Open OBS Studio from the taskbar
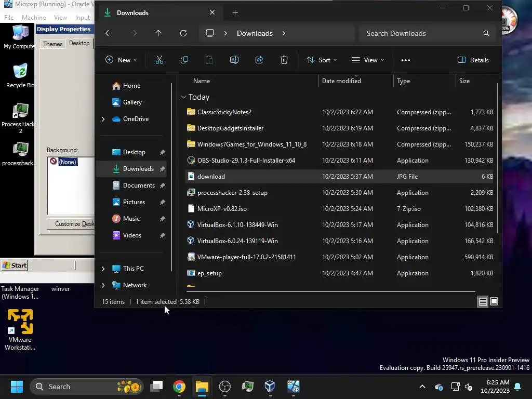 pyautogui.click(x=224, y=387)
